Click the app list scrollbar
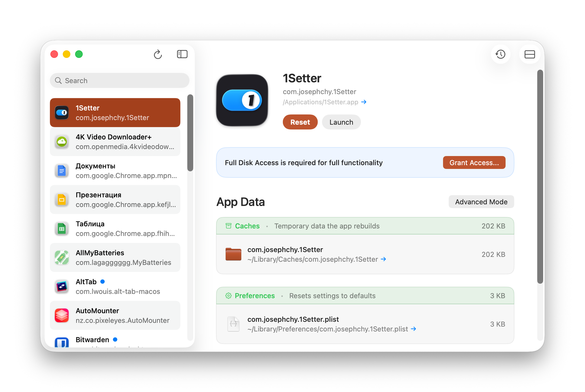The image size is (585, 392). point(190,133)
